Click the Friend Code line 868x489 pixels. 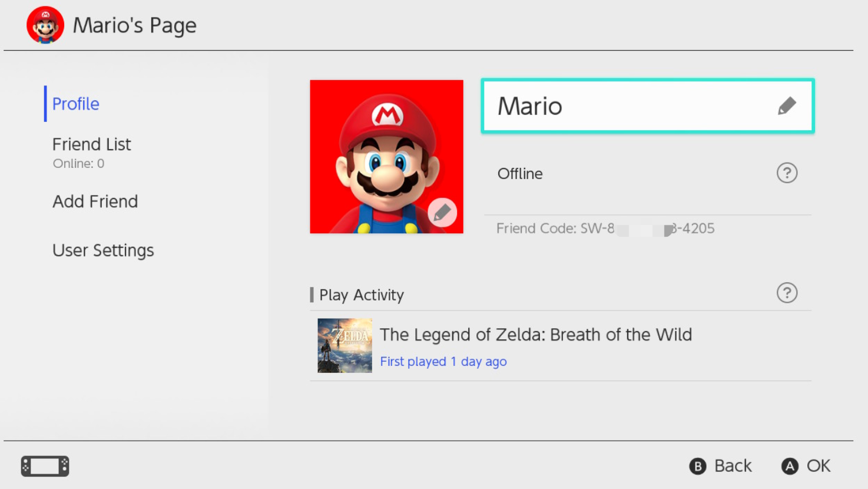pyautogui.click(x=605, y=229)
